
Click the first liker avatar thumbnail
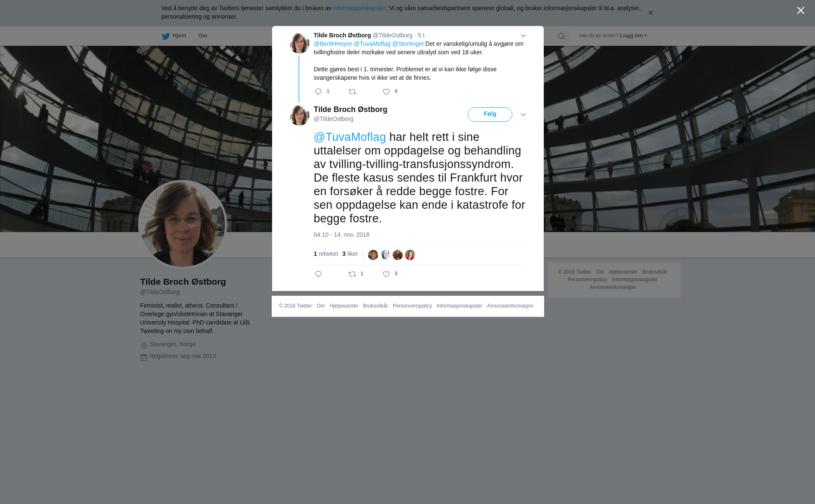(373, 255)
